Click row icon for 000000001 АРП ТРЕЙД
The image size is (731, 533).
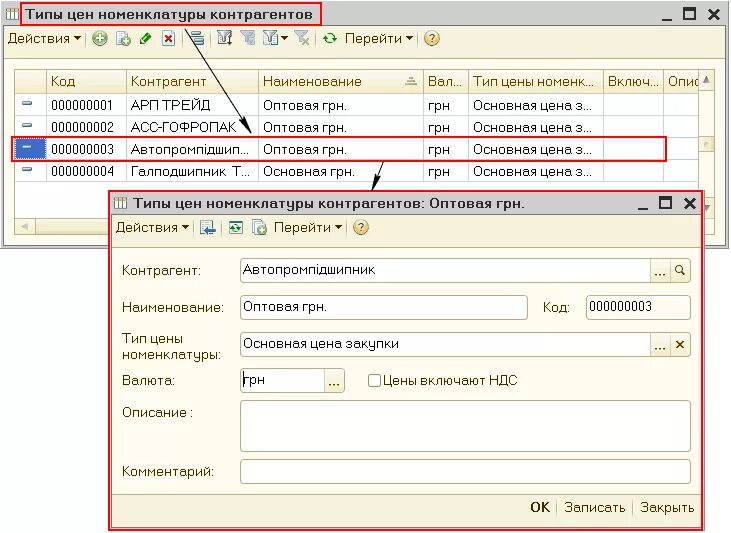[27, 104]
